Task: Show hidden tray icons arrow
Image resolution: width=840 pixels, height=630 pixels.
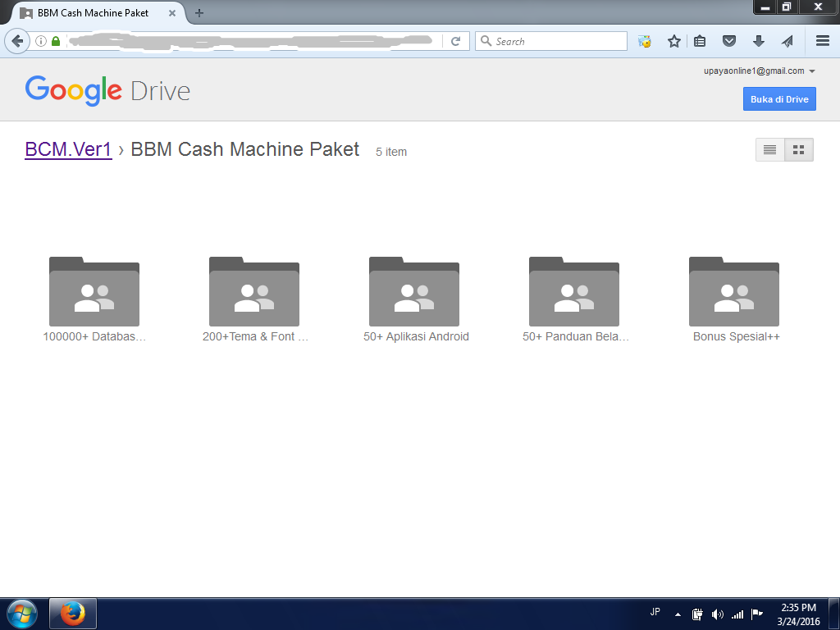Action: [x=678, y=614]
